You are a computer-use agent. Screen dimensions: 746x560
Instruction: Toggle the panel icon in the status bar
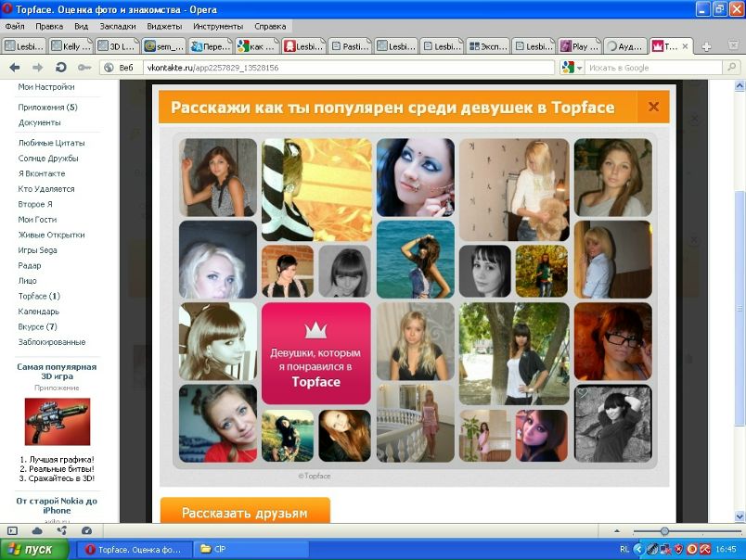click(x=13, y=530)
